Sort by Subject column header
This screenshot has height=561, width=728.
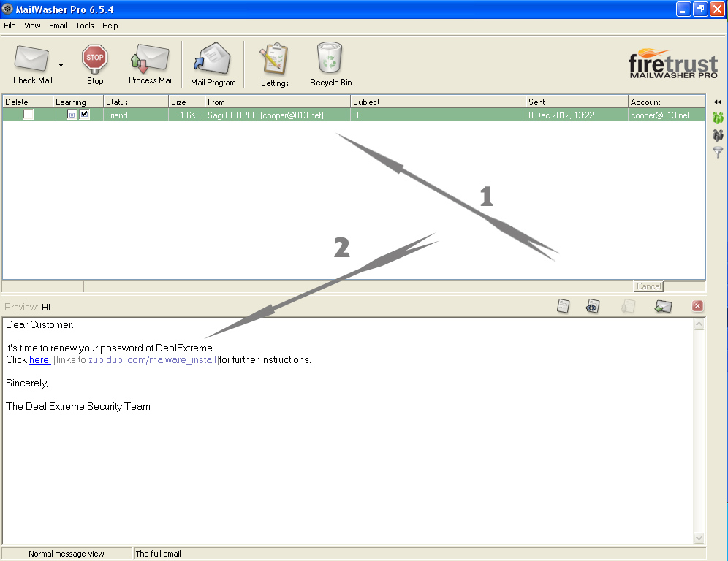pos(438,102)
